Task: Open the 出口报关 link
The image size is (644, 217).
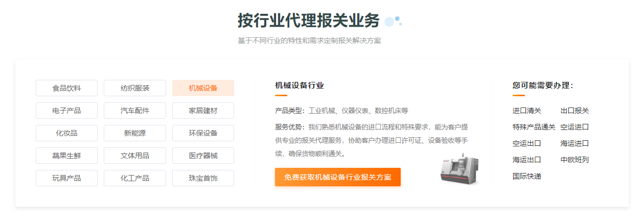Action: coord(574,111)
